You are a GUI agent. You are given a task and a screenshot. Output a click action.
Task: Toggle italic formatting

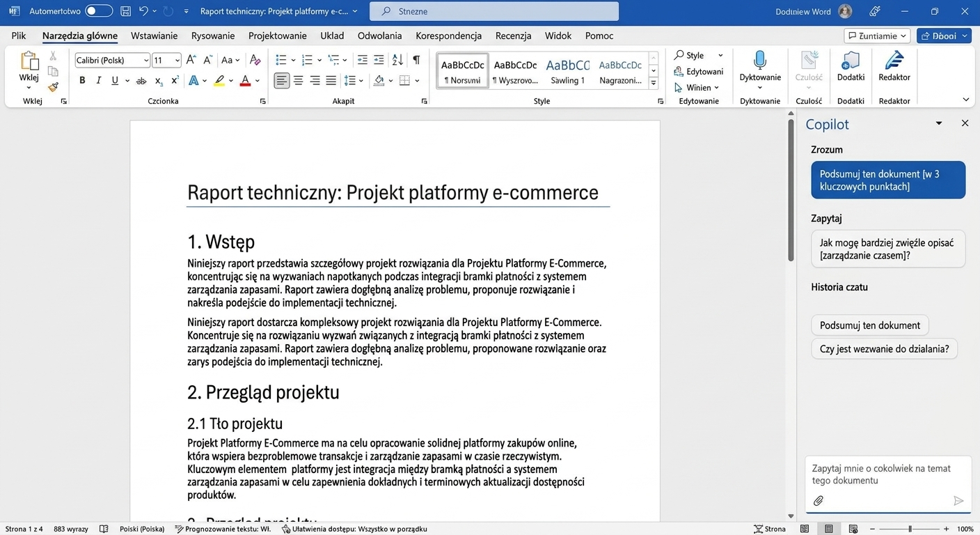[98, 81]
